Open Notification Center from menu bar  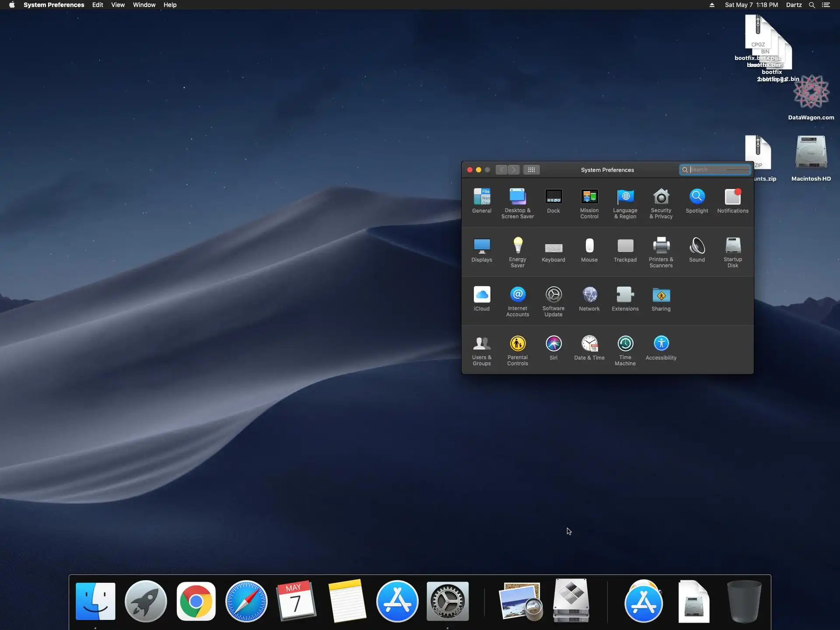(826, 5)
